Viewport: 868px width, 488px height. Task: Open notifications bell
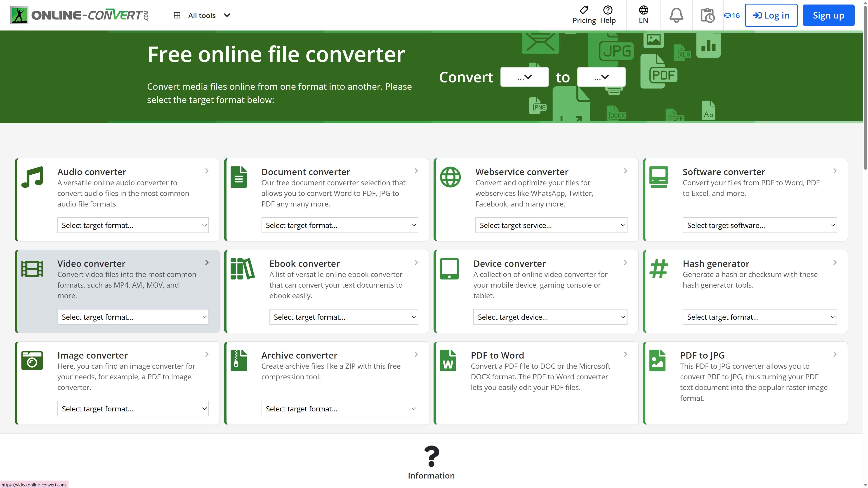point(676,15)
